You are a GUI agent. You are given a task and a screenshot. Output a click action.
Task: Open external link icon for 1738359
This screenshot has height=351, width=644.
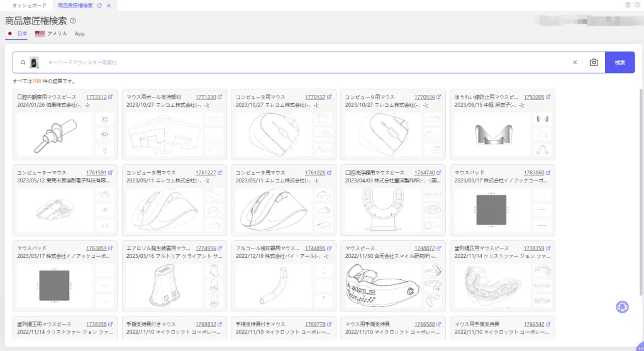(x=548, y=248)
